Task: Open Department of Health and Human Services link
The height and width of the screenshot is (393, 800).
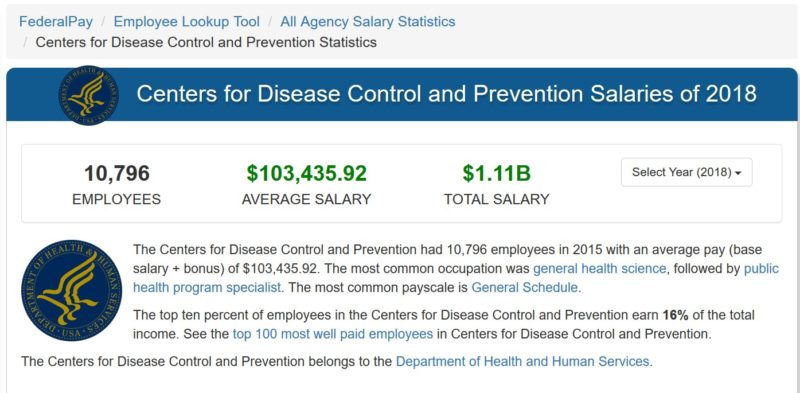Action: (x=522, y=362)
